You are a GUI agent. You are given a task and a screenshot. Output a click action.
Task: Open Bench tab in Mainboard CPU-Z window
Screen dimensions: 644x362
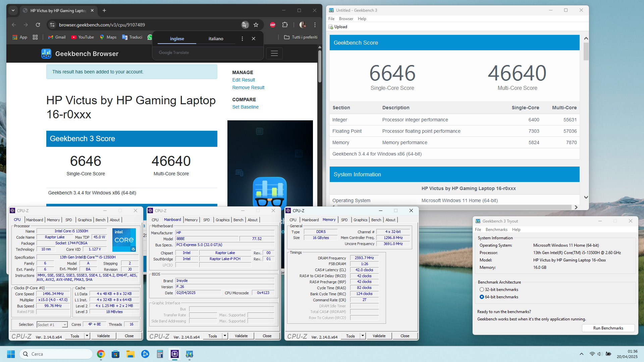238,220
